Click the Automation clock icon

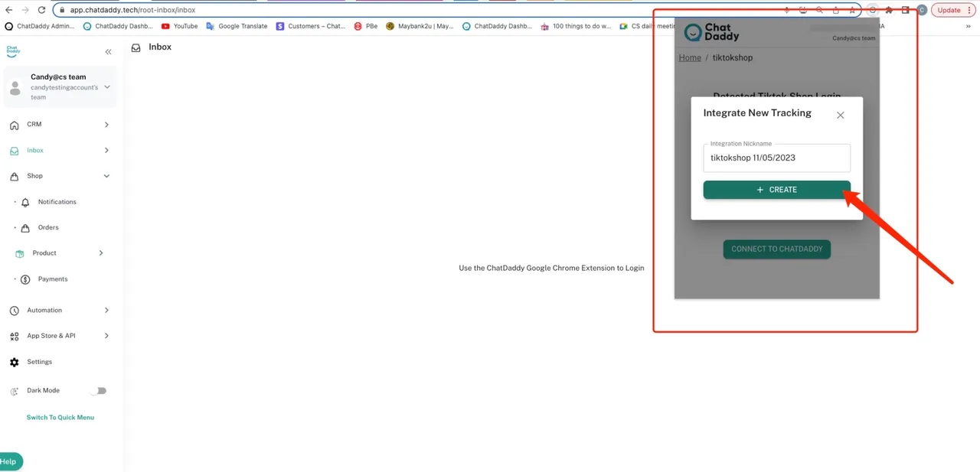(14, 311)
